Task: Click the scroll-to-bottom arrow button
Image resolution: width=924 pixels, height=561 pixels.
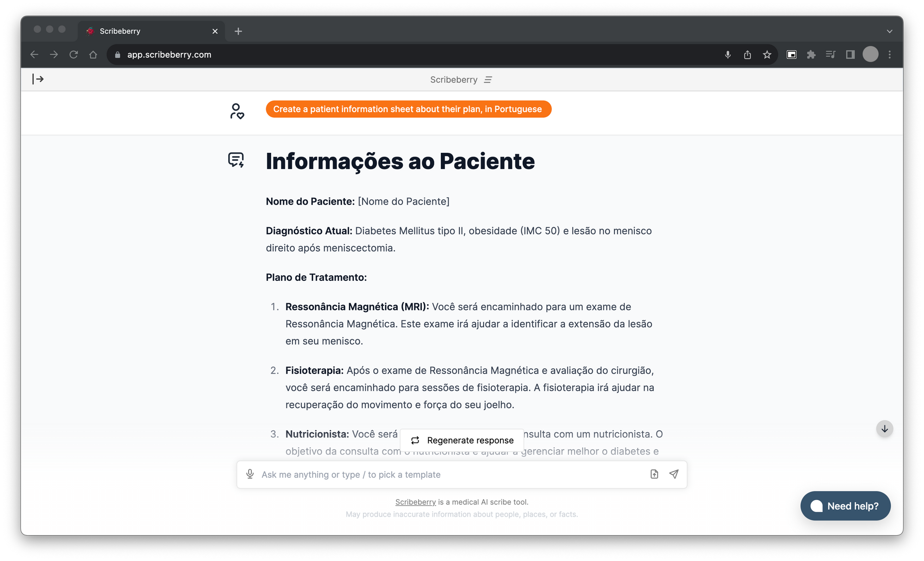Action: 884,428
